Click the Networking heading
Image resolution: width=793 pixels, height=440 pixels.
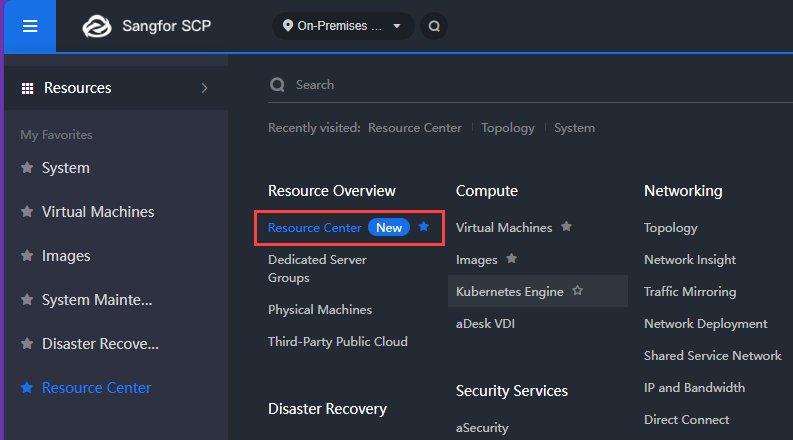coord(683,191)
